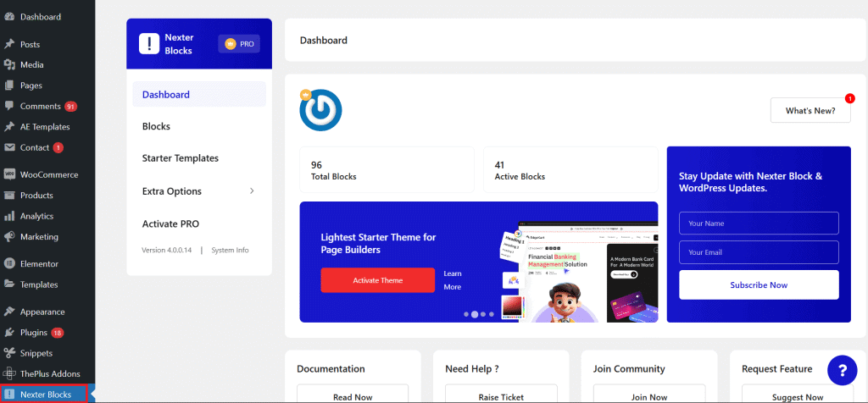
Task: Click the Nexter Blocks exclamation logo
Action: click(149, 44)
